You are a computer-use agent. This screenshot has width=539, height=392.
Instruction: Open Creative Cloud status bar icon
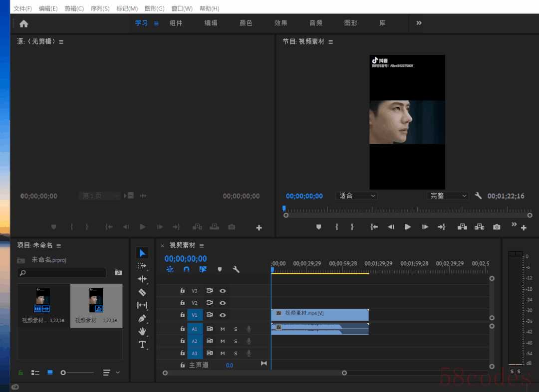(x=15, y=387)
